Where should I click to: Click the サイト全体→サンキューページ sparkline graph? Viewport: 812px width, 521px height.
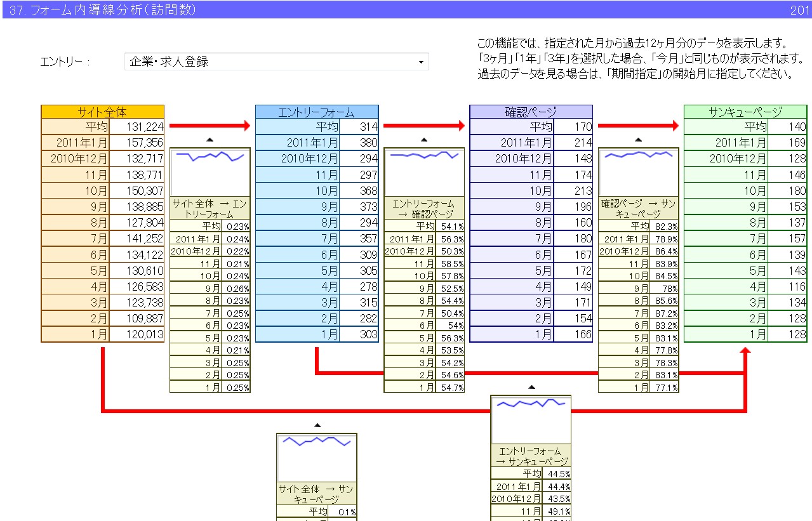[x=317, y=457]
